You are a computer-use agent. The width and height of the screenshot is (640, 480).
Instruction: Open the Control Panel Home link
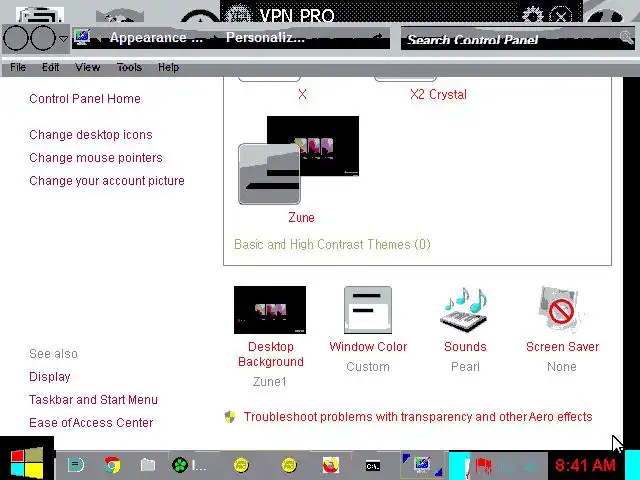pos(85,98)
